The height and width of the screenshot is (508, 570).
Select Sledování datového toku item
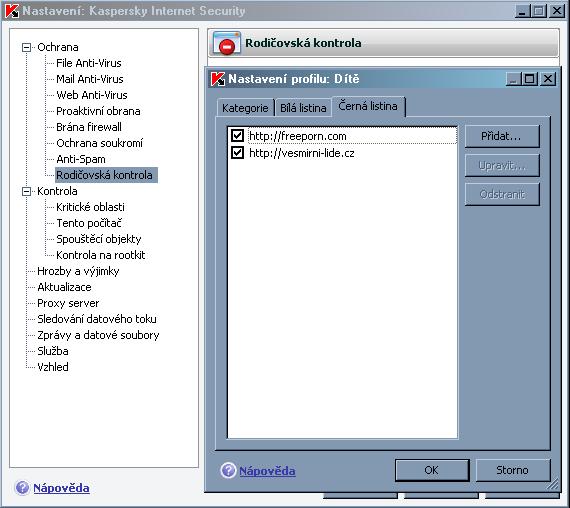(97, 319)
